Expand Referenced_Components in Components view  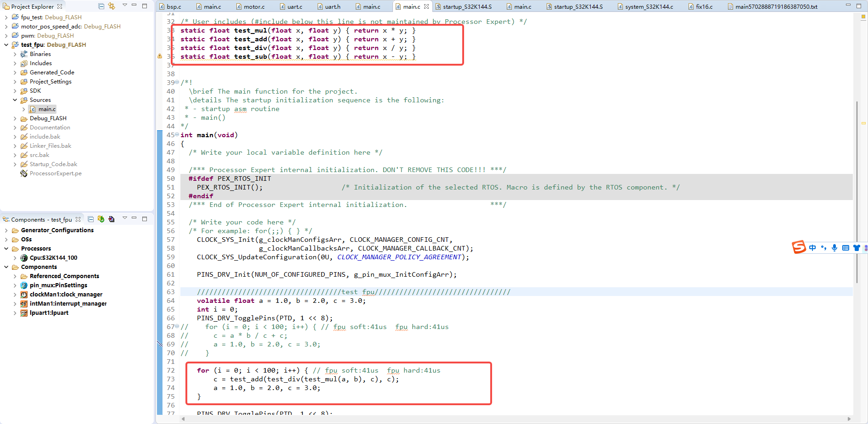(x=16, y=276)
